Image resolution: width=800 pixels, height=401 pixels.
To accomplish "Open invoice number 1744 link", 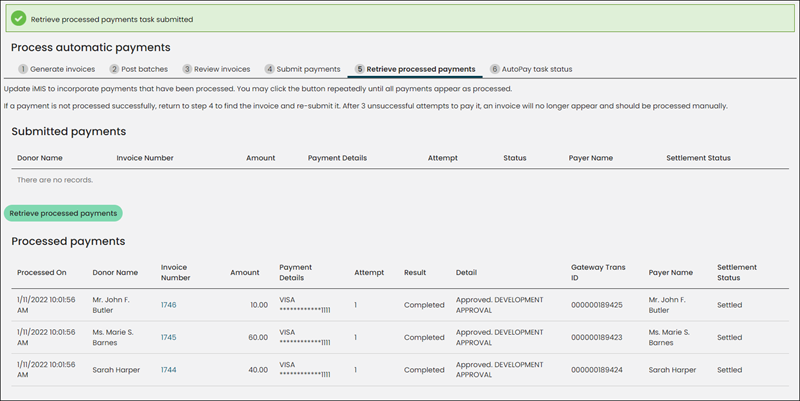I will pyautogui.click(x=168, y=370).
